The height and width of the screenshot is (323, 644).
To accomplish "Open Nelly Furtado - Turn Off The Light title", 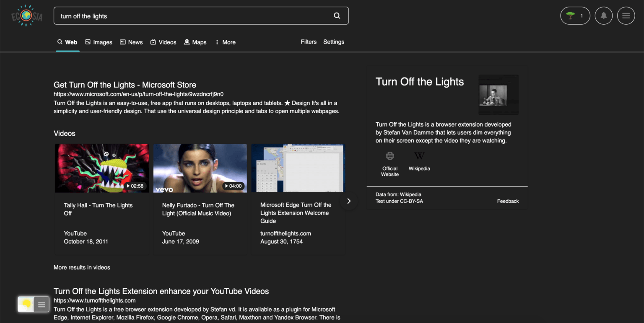I will tap(198, 209).
